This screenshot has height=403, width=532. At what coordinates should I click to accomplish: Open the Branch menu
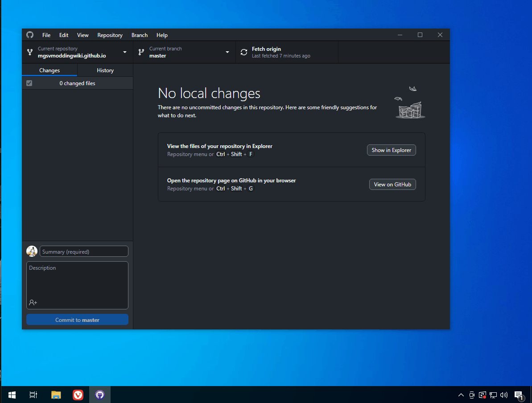point(140,35)
